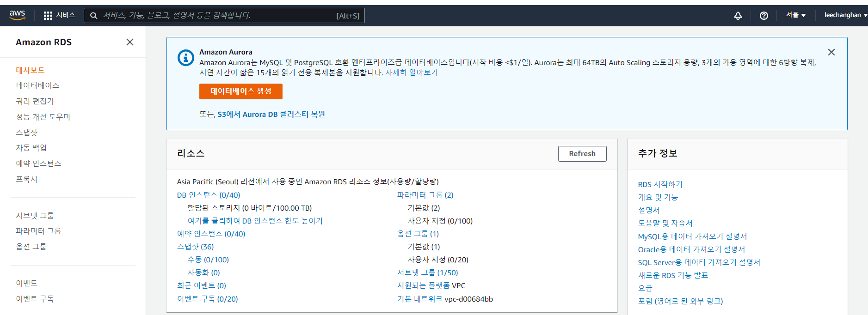Open 도움말 및 자습서 link
The width and height of the screenshot is (868, 315).
665,223
